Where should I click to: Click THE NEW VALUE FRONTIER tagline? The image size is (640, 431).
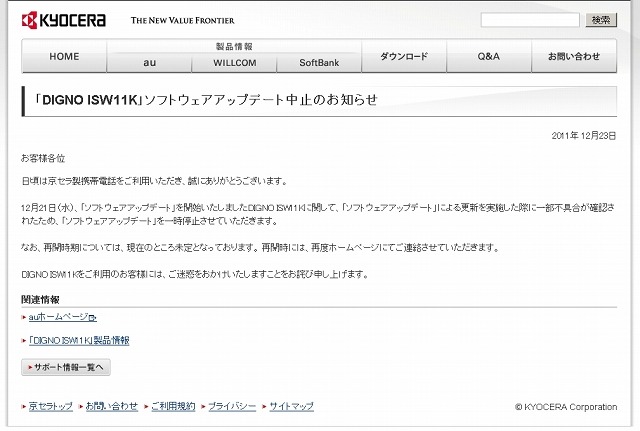click(x=182, y=20)
